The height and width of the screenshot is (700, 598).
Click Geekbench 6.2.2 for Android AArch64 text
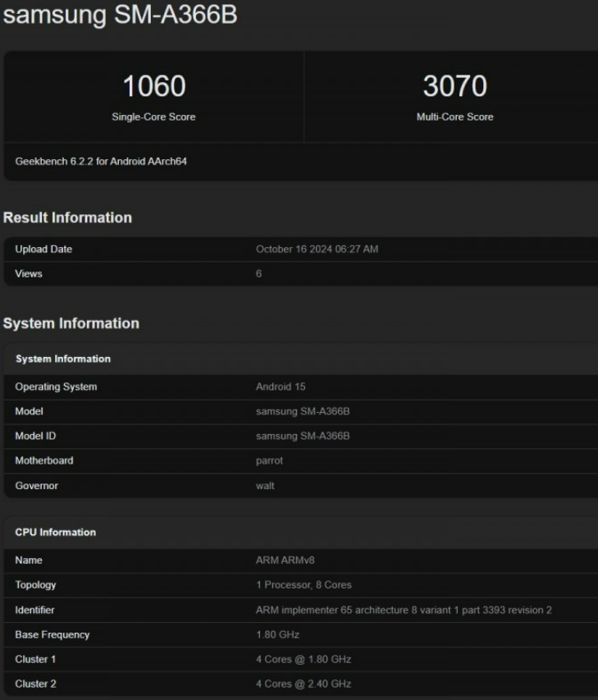(101, 161)
